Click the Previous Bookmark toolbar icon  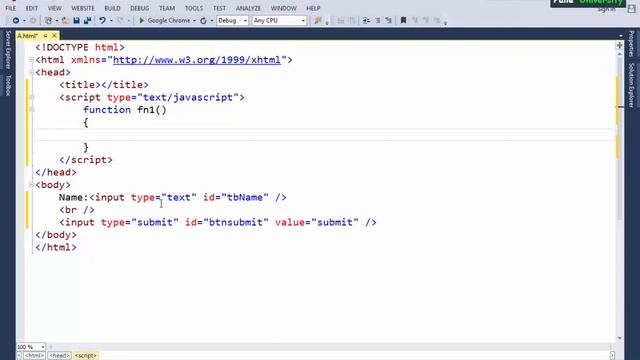[x=415, y=20]
